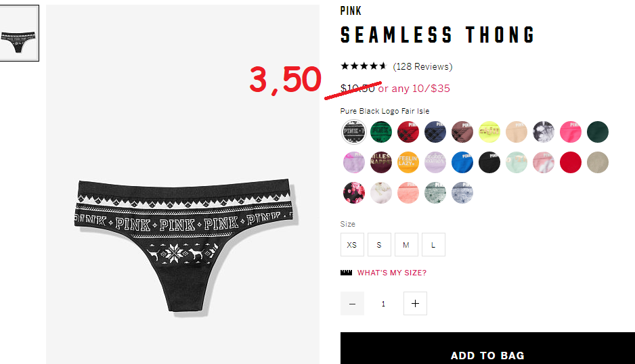Choose the green PINK logo swatch
This screenshot has width=635, height=364.
click(x=380, y=131)
